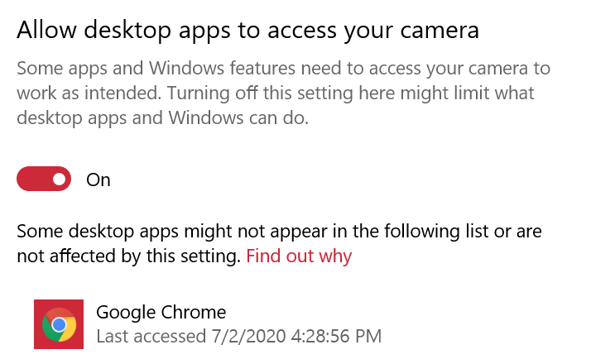Click Chrome's "Last accessed" timestamp line
Image resolution: width=591 pixels, height=364 pixels.
[x=238, y=337]
